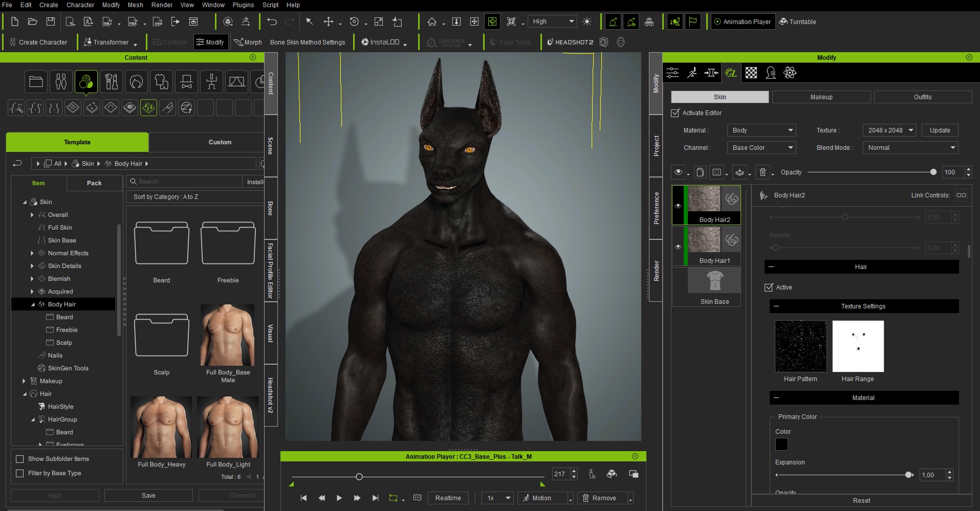
Task: Switch to the Outfits tab in Modify
Action: click(x=923, y=97)
